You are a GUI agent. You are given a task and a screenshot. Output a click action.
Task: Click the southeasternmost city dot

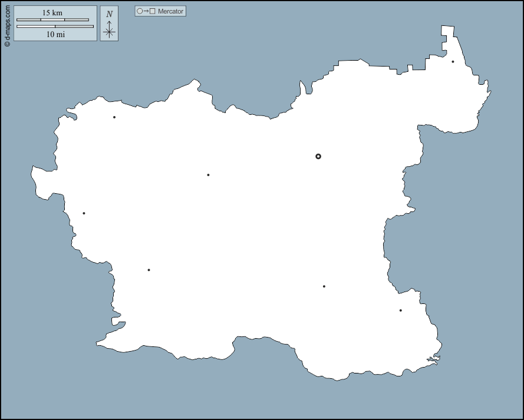[400, 310]
